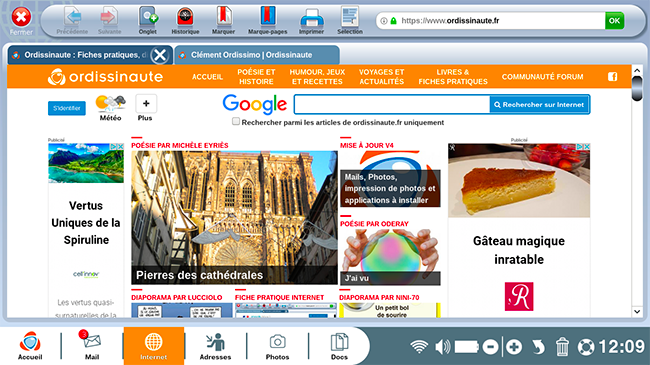Open Voyages et Actualités menu

381,77
